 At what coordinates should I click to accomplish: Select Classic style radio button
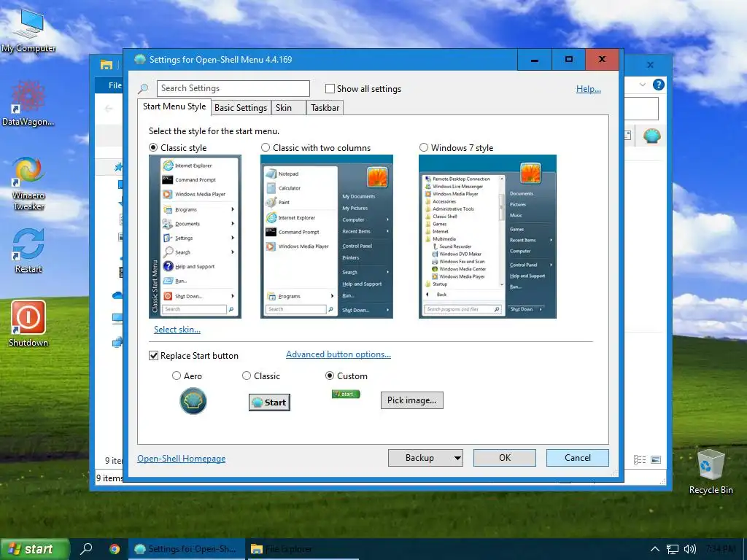(153, 147)
